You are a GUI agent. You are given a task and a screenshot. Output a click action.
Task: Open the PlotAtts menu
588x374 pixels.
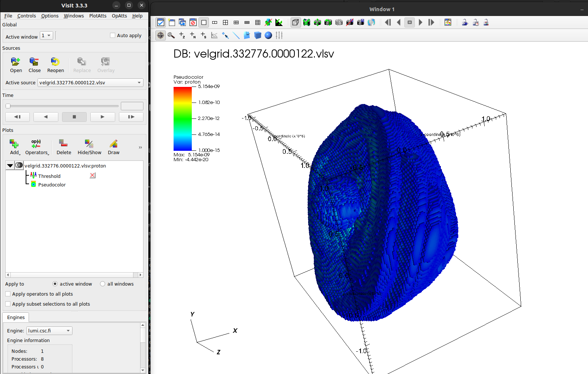[x=98, y=16]
